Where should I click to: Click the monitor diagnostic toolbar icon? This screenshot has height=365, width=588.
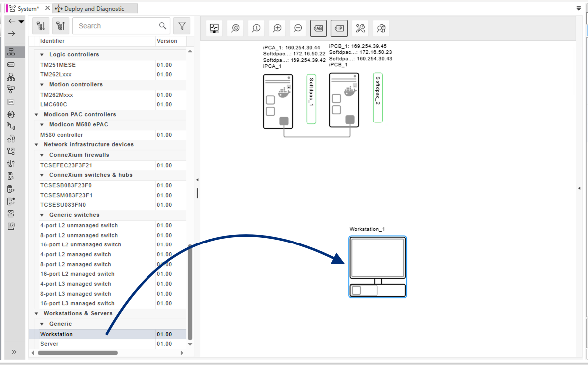click(x=214, y=28)
